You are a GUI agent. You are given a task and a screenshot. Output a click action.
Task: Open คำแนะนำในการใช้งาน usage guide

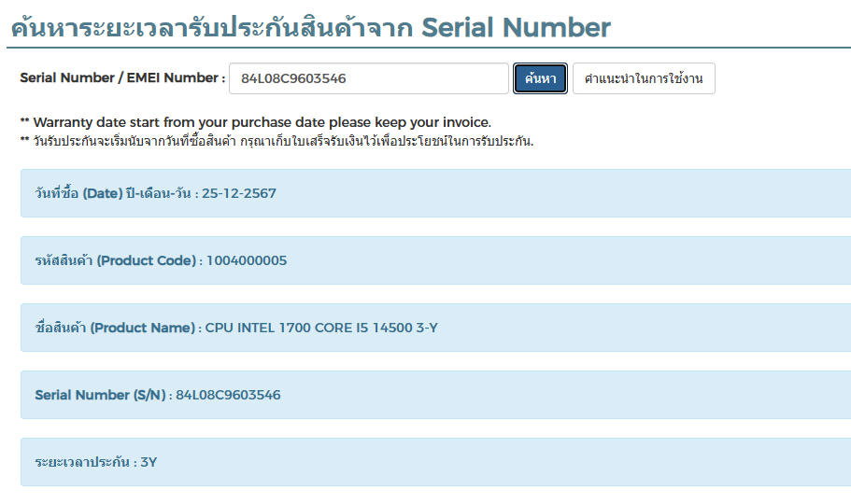[x=644, y=78]
